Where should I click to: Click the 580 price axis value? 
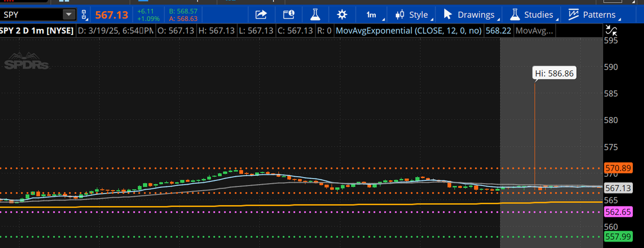click(612, 120)
